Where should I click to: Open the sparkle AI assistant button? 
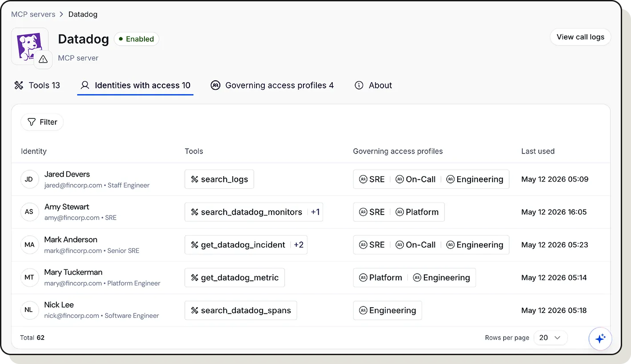tap(600, 339)
